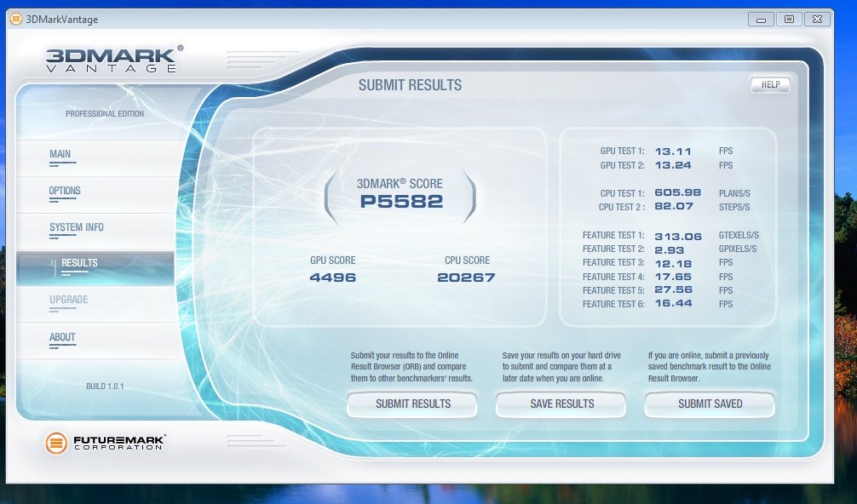This screenshot has width=857, height=504.
Task: Minimize the 3DMarkVantage window
Action: [761, 19]
